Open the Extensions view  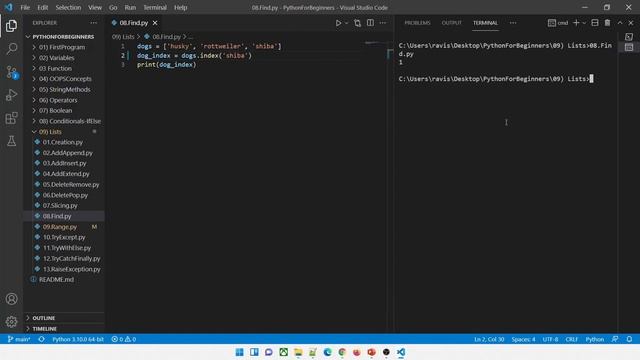(11, 118)
